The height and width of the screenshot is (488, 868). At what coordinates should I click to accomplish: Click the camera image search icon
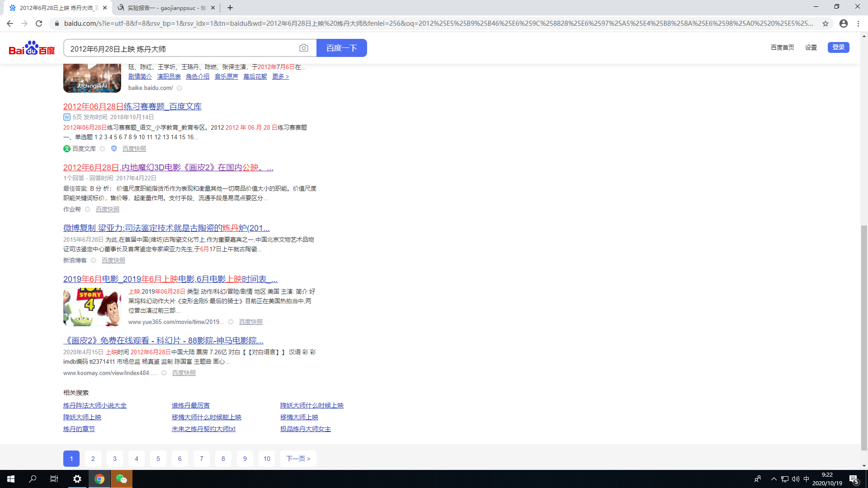(304, 48)
